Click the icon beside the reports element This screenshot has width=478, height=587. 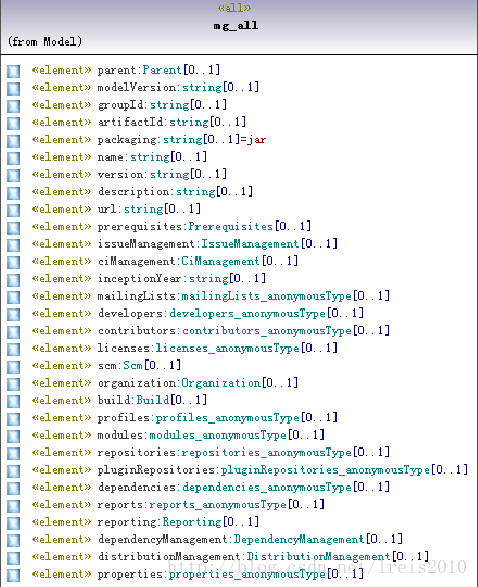[13, 506]
